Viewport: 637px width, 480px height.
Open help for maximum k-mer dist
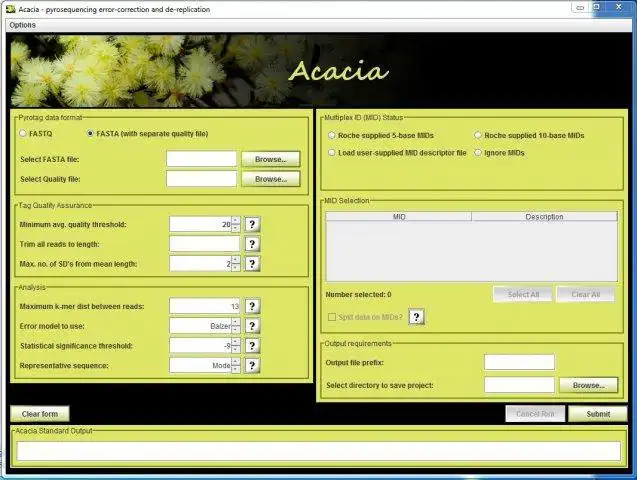tap(252, 306)
